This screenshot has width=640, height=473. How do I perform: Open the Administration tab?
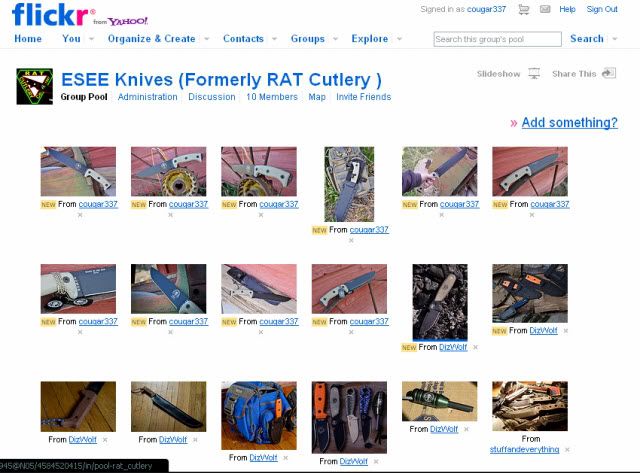point(148,97)
